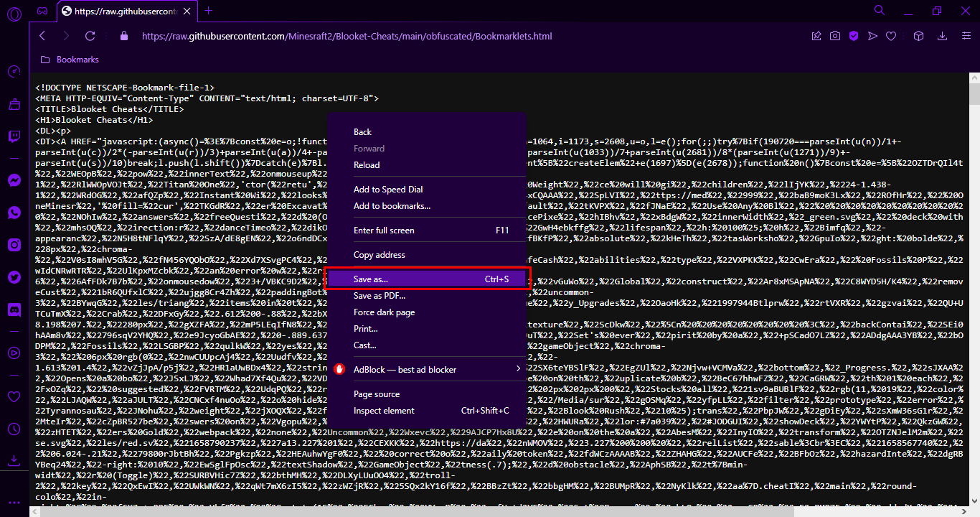
Task: Choose Save as PDF... option
Action: 427,296
